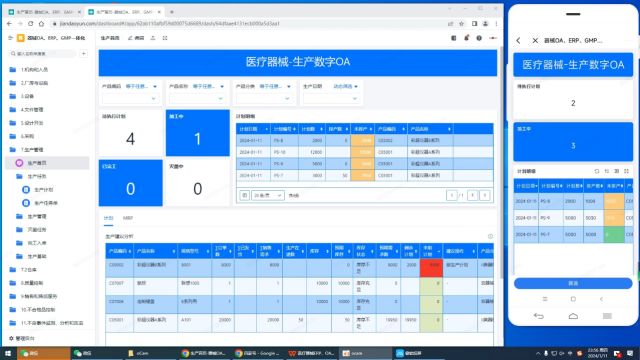Click the fullscreen icon in dashboard toolbar
Image resolution: width=640 pixels, height=360 pixels.
(x=165, y=38)
